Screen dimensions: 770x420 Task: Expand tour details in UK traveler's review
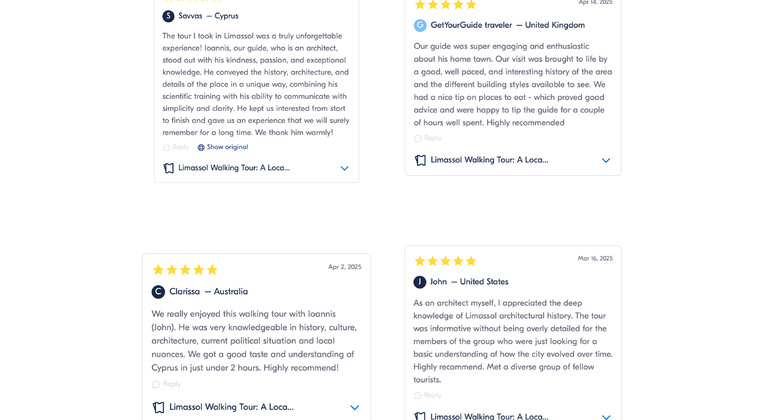[606, 160]
